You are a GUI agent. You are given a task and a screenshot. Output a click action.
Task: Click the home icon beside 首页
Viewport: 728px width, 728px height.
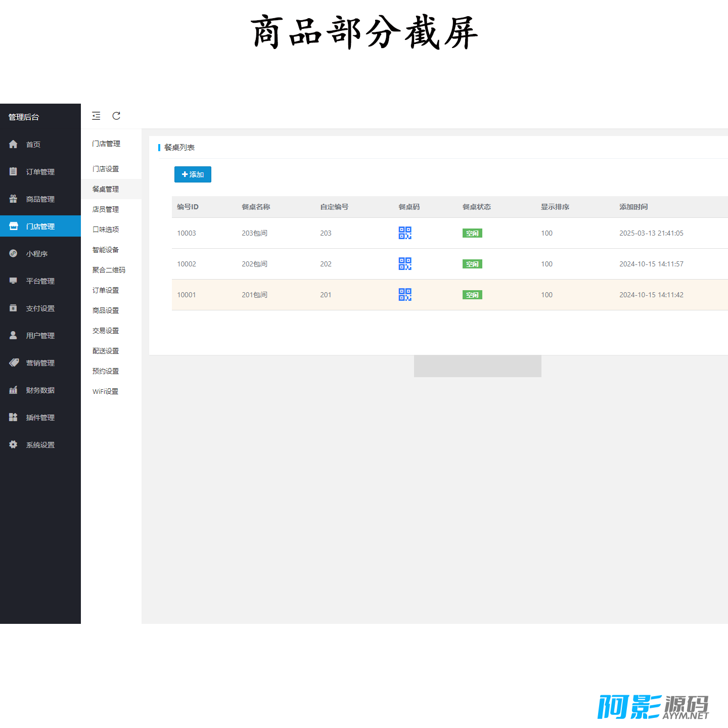(x=13, y=145)
